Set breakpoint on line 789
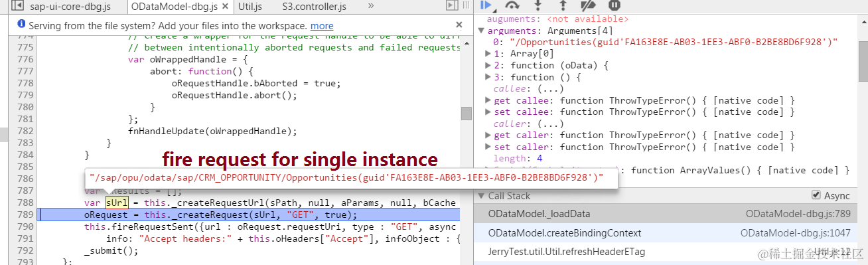The width and height of the screenshot is (868, 265). click(25, 215)
